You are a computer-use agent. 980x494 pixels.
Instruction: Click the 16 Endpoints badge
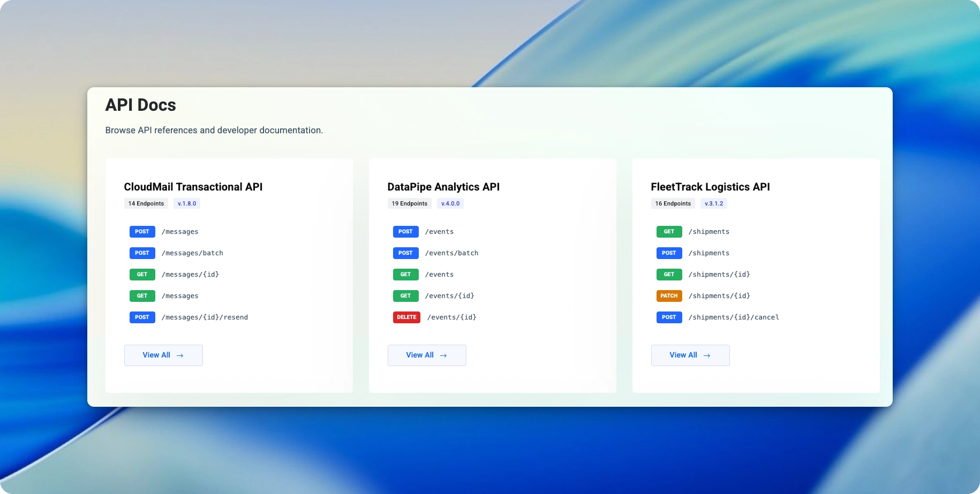pos(673,203)
